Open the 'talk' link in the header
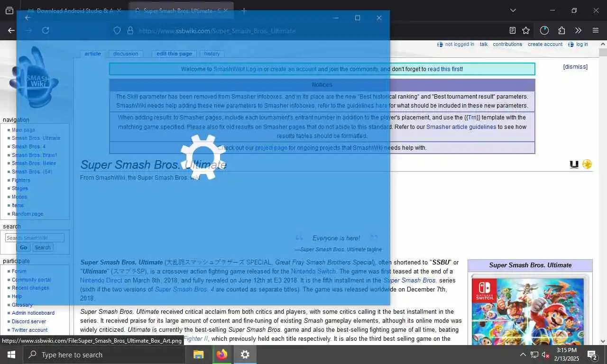This screenshot has width=607, height=364. [x=484, y=44]
